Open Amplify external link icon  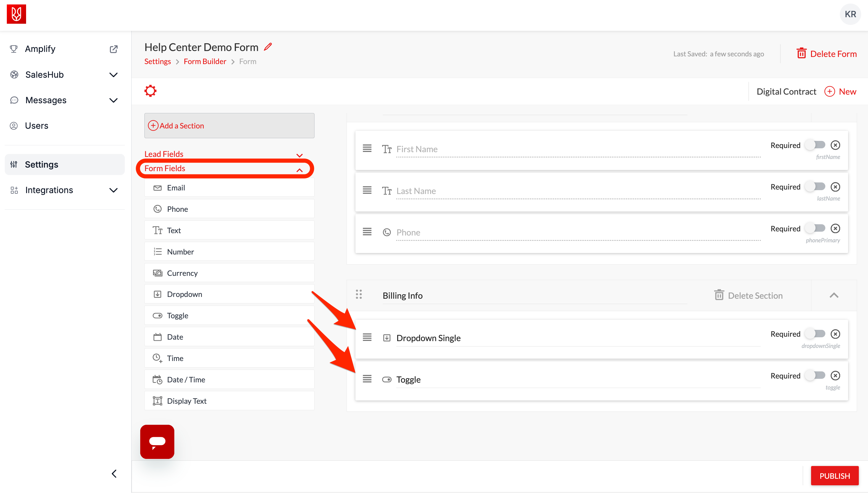click(114, 49)
